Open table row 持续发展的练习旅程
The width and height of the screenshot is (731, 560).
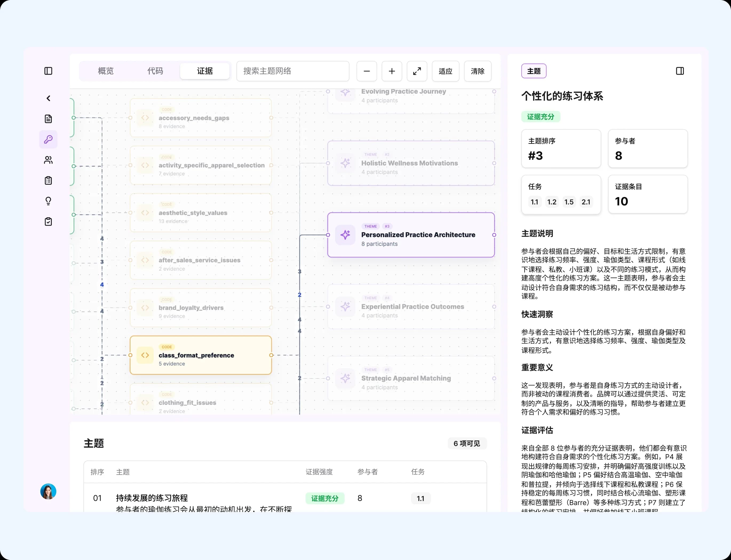point(285,498)
